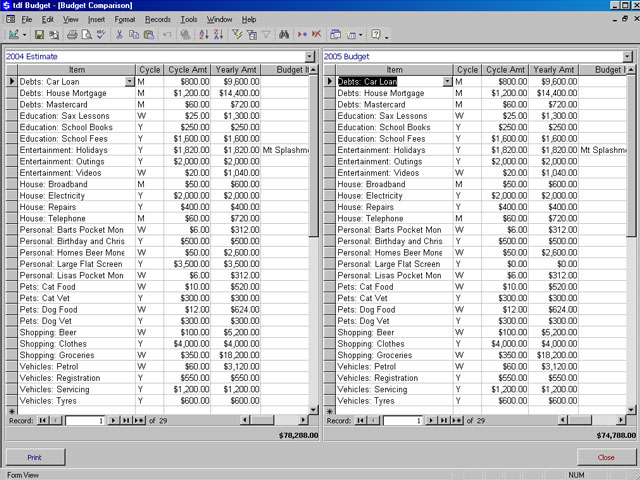
Task: Click the left record number input field
Action: coord(85,420)
